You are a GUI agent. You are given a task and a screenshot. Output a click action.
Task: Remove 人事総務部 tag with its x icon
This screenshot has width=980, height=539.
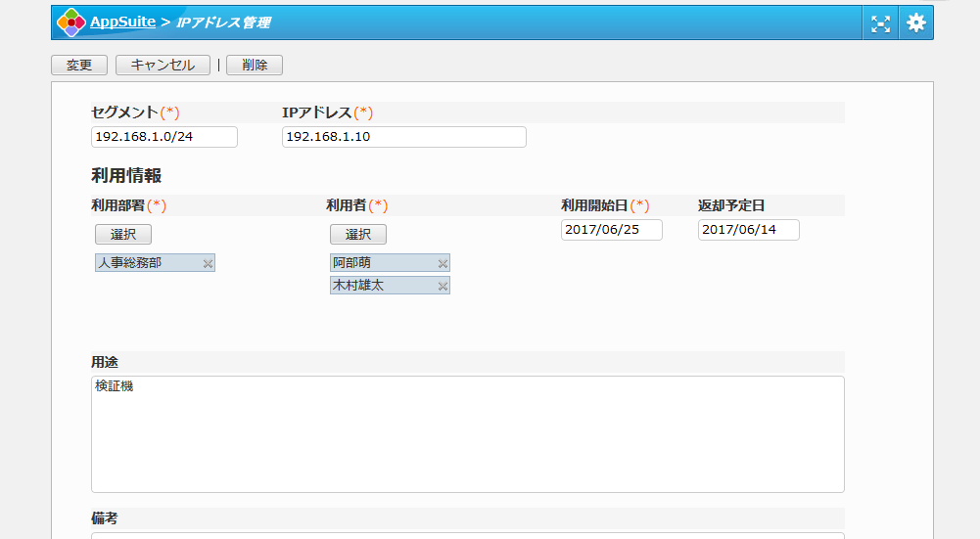[208, 263]
